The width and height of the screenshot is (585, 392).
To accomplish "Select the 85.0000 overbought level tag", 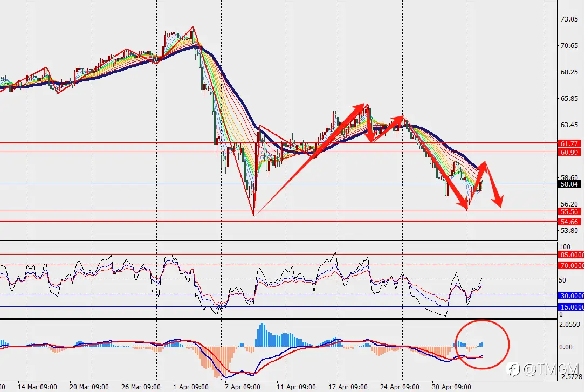I will 571,255.
